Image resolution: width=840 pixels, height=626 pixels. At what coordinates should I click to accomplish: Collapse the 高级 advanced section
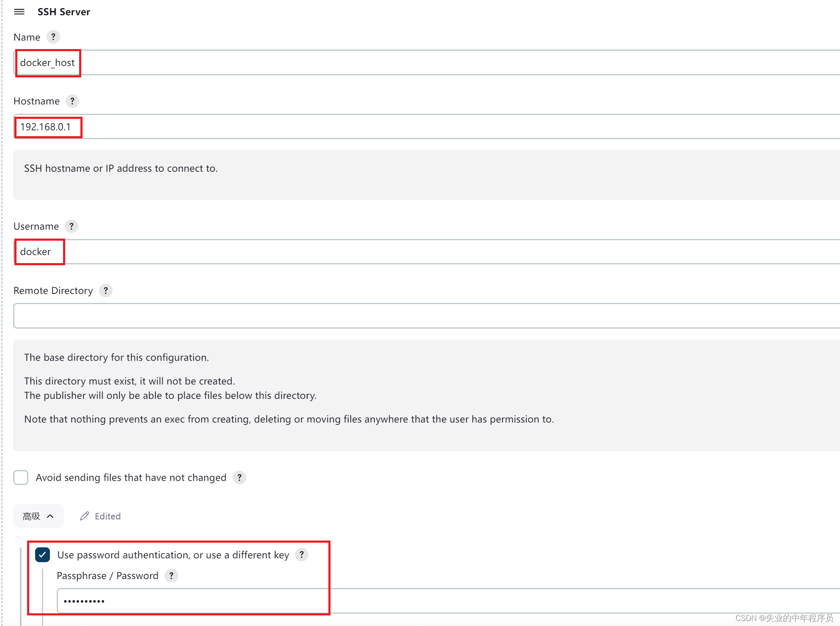point(38,516)
